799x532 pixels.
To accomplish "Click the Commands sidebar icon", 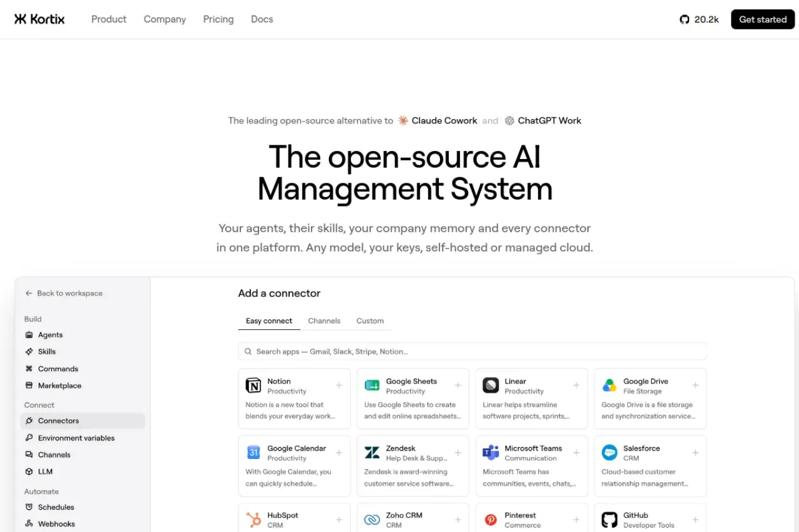I will [29, 369].
